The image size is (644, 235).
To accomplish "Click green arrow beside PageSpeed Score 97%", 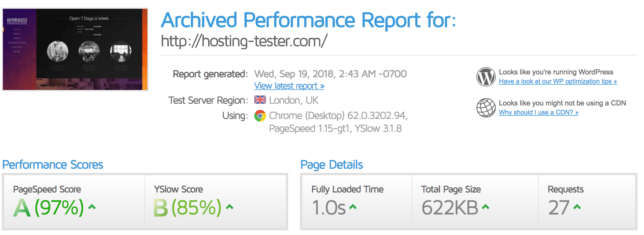I will (x=92, y=207).
